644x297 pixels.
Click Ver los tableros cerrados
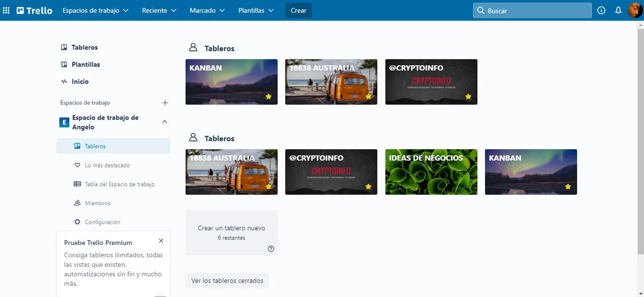[227, 281]
